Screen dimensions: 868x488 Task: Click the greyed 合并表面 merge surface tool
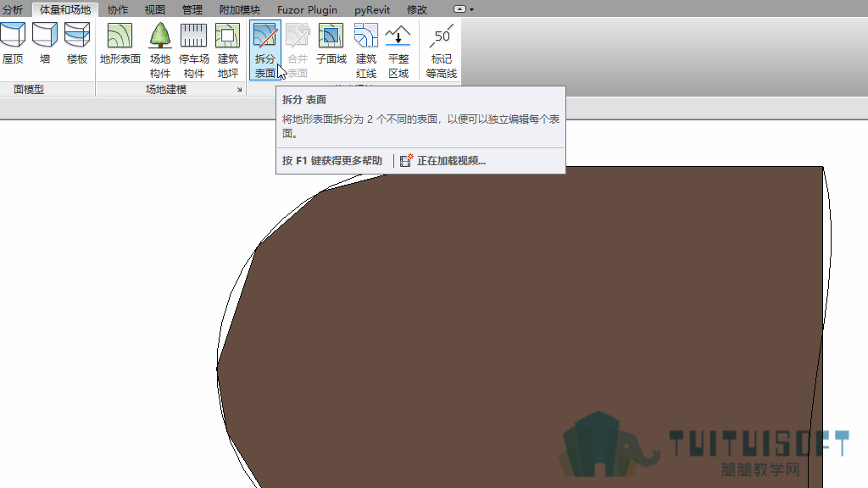coord(298,51)
